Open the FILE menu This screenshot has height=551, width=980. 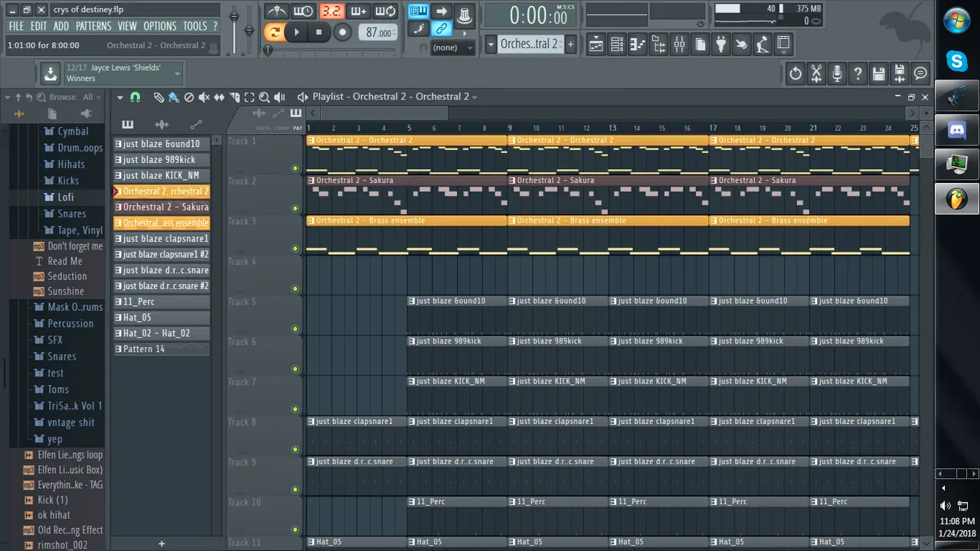coord(16,26)
